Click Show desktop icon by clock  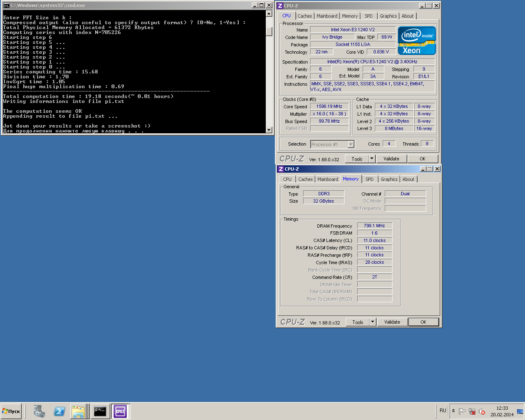point(520,411)
